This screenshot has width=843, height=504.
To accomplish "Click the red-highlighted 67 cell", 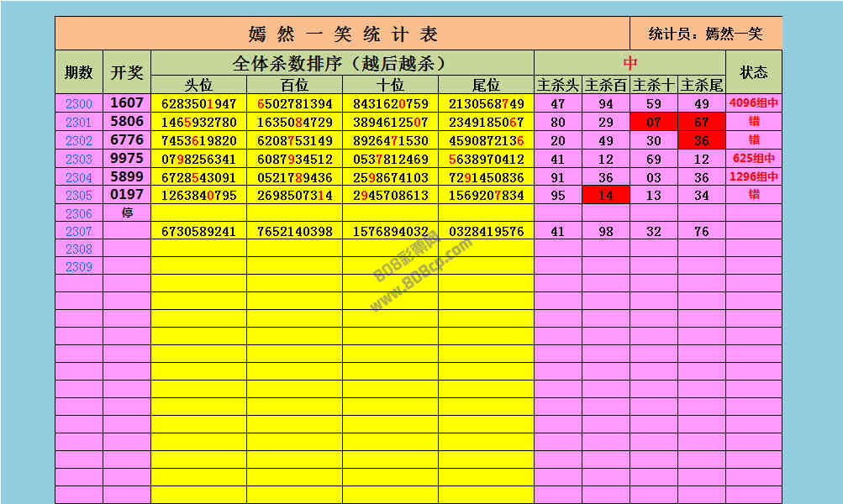I will click(x=701, y=123).
